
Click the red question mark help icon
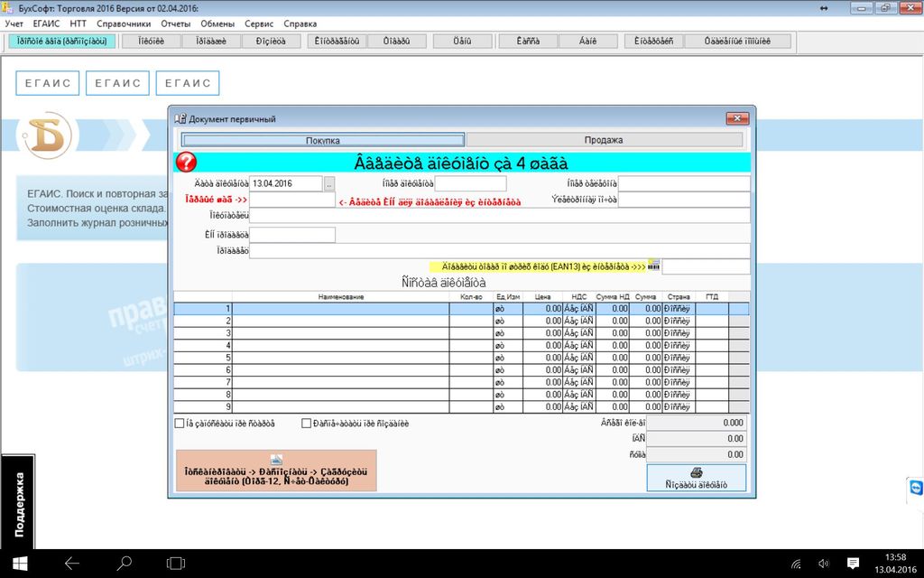tap(186, 163)
